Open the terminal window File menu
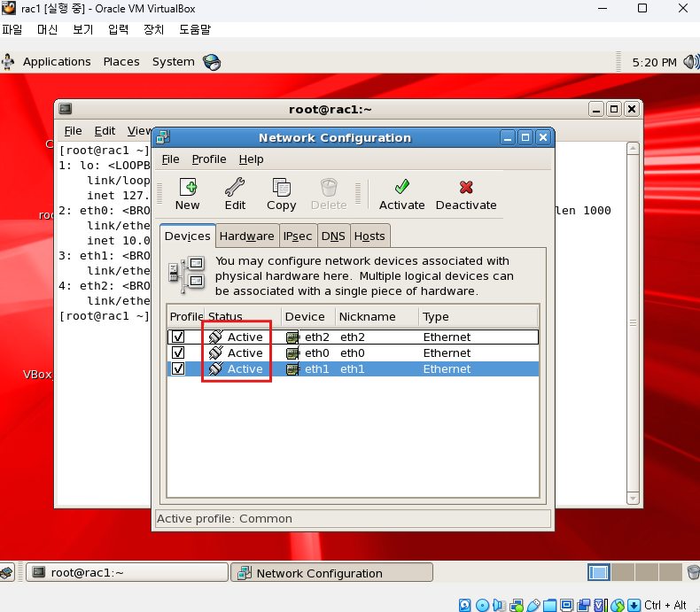 pyautogui.click(x=74, y=131)
